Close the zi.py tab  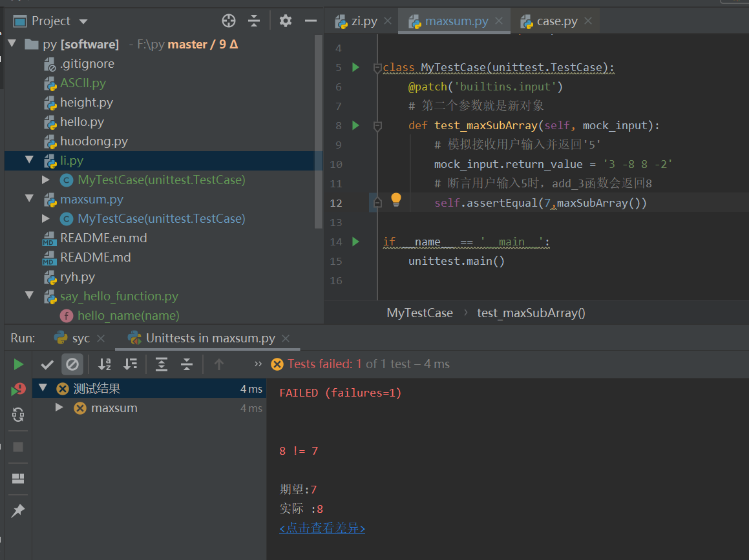[388, 21]
